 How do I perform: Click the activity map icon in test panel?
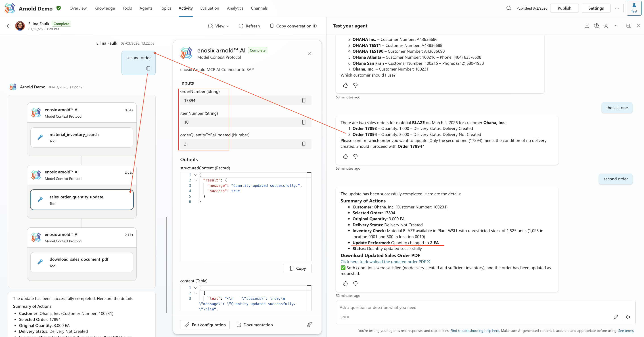596,26
